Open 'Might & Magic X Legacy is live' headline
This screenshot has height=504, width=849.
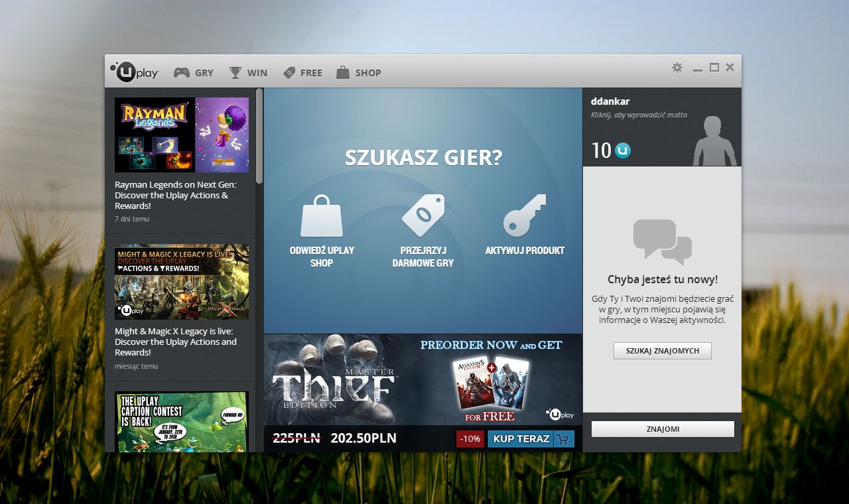click(x=176, y=342)
